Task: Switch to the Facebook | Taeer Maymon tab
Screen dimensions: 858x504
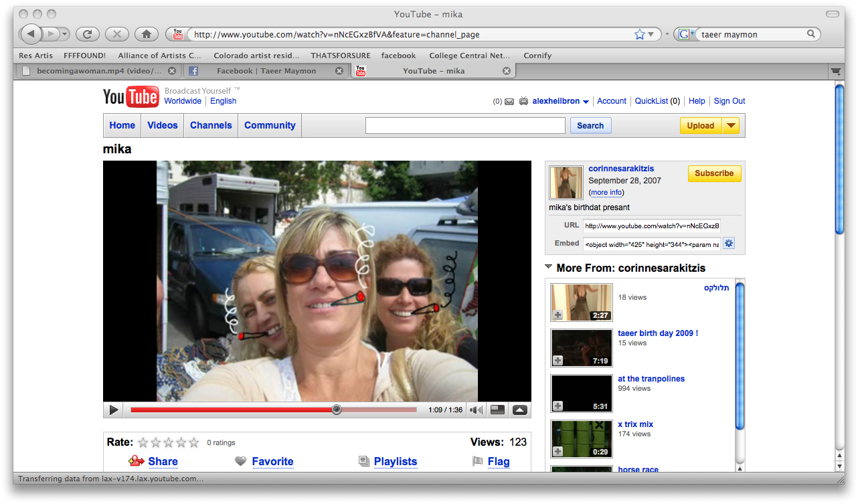Action: (266, 71)
